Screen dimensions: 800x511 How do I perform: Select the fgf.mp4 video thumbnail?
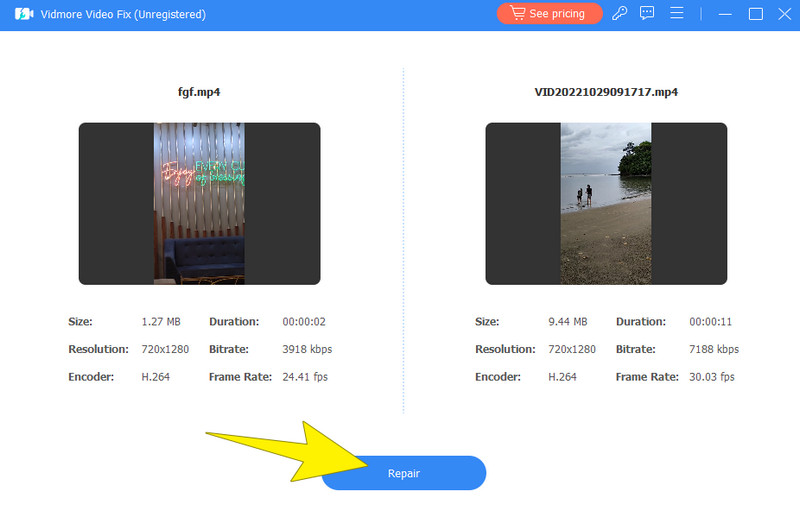[x=199, y=203]
